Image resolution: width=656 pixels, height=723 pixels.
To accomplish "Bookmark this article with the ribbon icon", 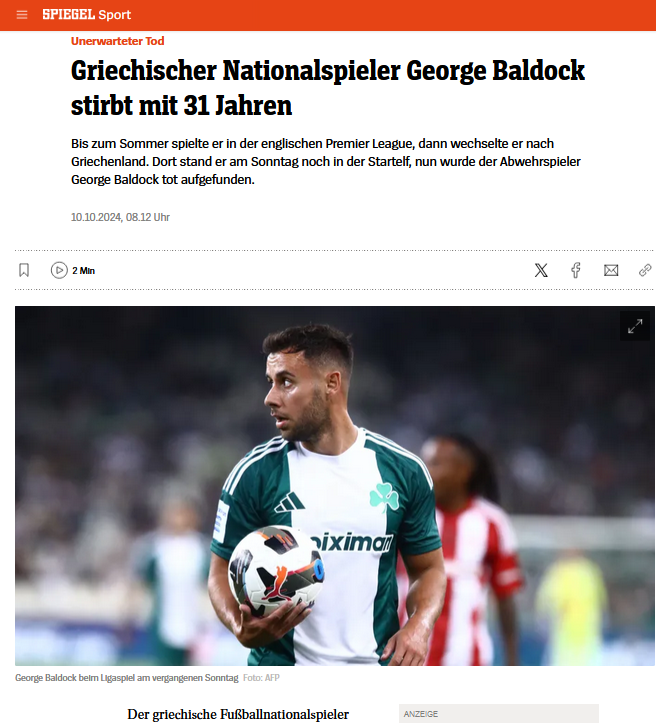I will coord(24,270).
